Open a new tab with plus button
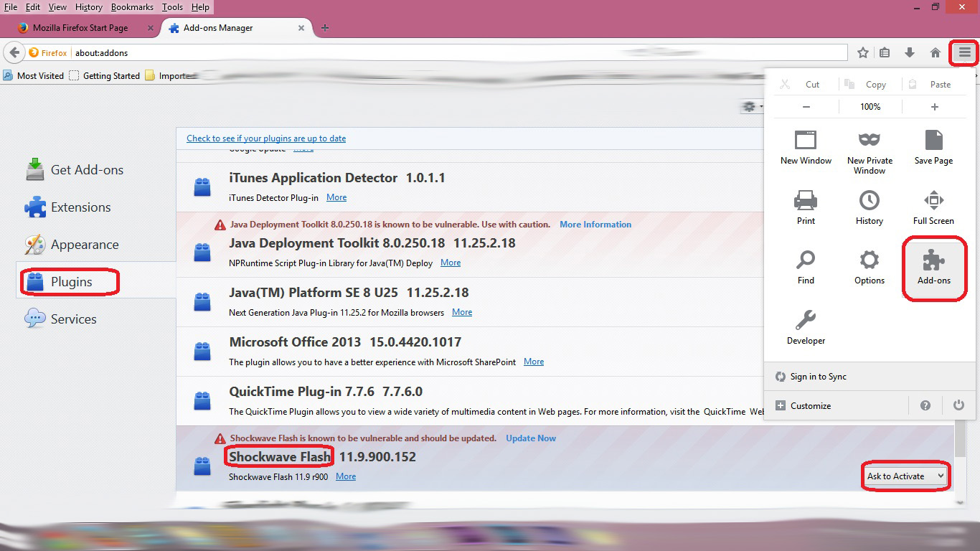 click(x=325, y=28)
